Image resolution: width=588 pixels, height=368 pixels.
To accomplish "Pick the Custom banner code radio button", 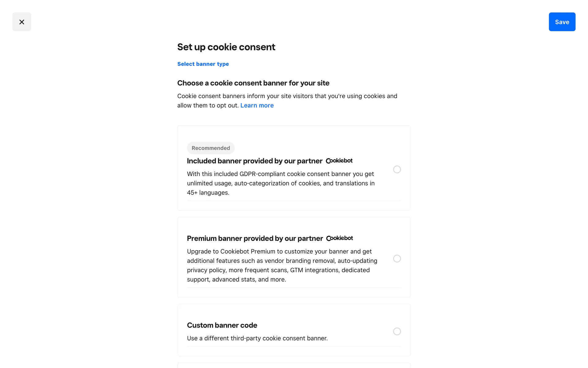I will point(397,332).
